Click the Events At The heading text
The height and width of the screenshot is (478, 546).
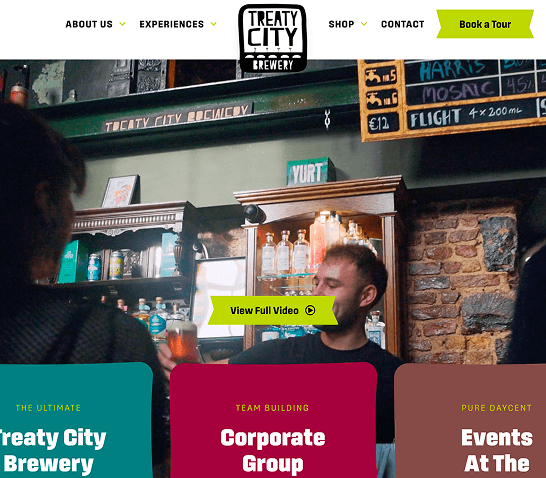click(497, 451)
